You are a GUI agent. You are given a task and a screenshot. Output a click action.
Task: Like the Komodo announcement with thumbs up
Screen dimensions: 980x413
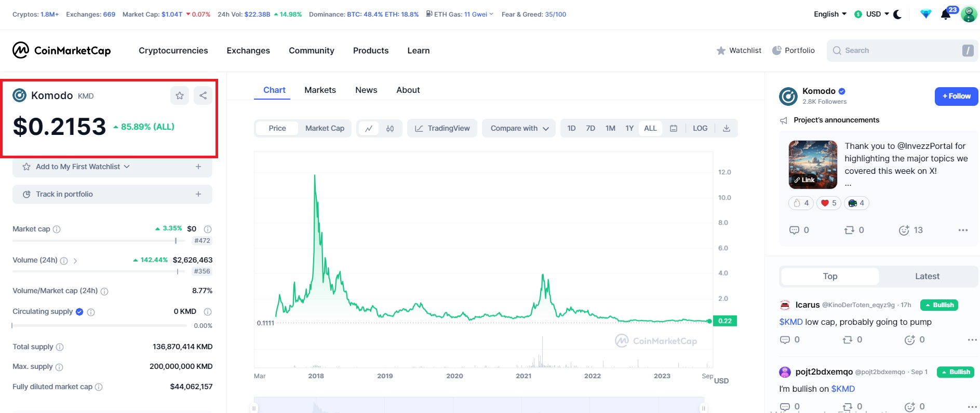tap(801, 203)
